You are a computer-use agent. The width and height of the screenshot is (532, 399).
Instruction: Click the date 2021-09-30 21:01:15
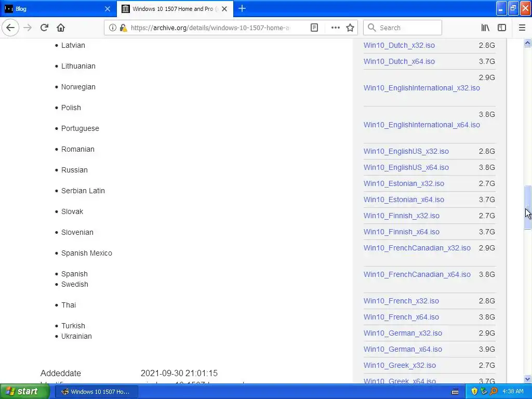[x=179, y=373]
